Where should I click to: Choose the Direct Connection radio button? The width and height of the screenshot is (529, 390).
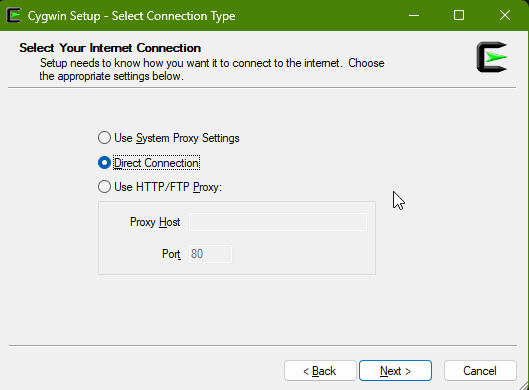pos(104,163)
